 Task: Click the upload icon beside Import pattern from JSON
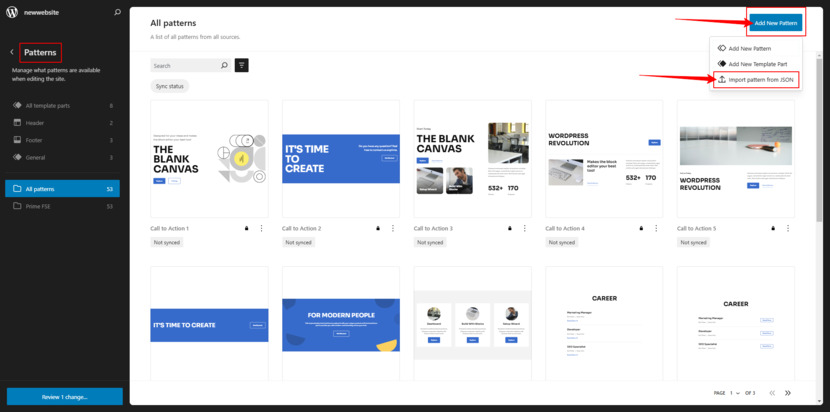point(721,79)
